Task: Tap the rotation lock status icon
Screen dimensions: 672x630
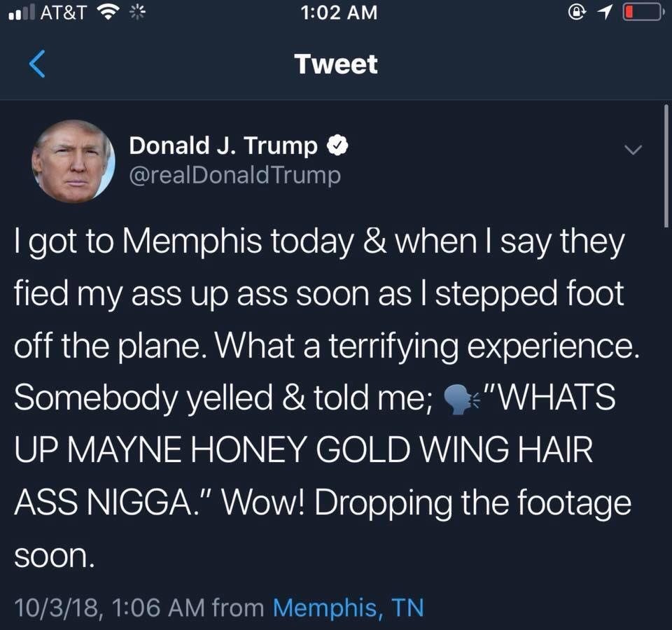Action: point(577,12)
